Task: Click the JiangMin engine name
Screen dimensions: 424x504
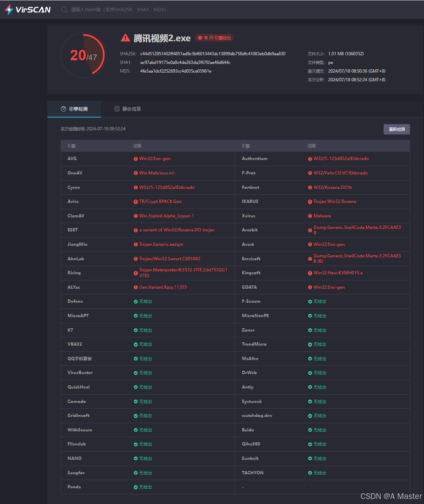Action: (77, 245)
